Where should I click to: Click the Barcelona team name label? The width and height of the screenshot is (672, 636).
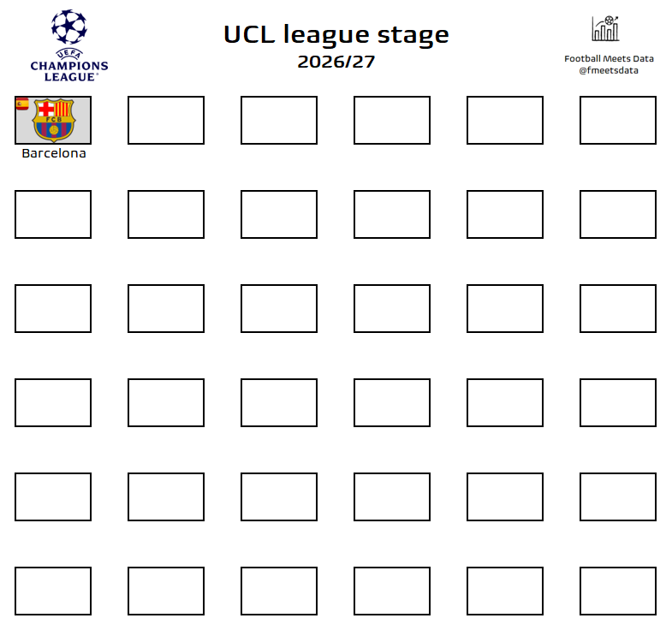54,154
